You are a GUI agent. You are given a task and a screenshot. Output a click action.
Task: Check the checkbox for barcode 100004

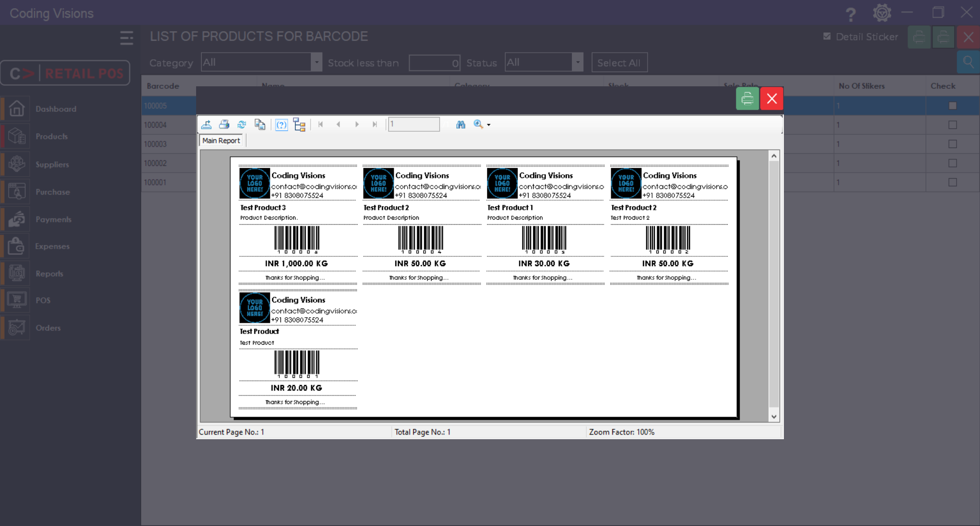(x=952, y=125)
